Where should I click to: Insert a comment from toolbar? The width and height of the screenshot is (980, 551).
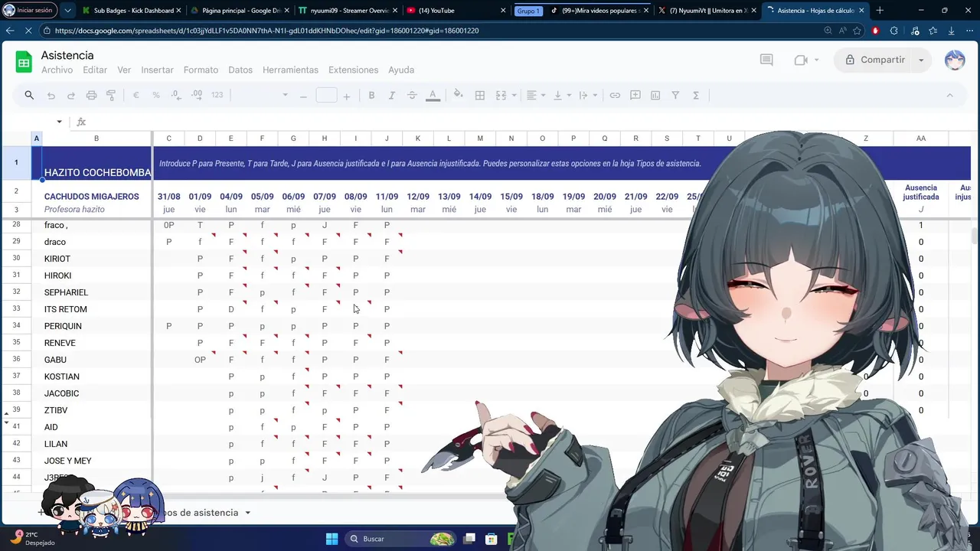tap(635, 96)
